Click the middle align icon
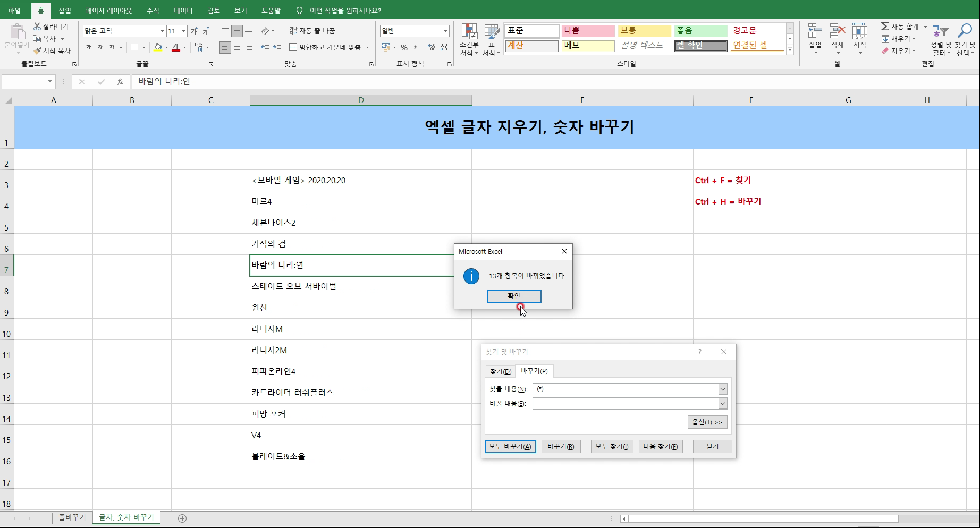This screenshot has width=980, height=528. (237, 31)
